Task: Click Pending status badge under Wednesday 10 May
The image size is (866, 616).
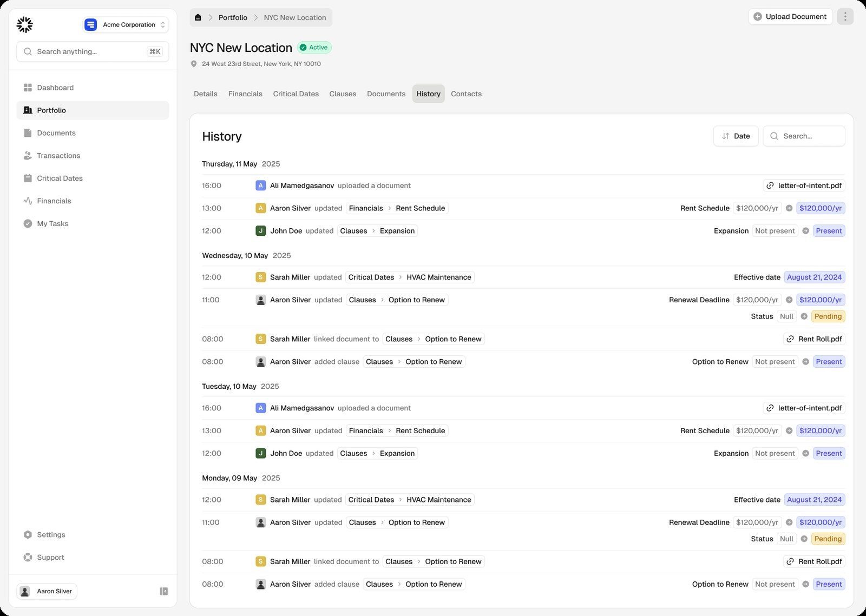Action: pos(828,316)
